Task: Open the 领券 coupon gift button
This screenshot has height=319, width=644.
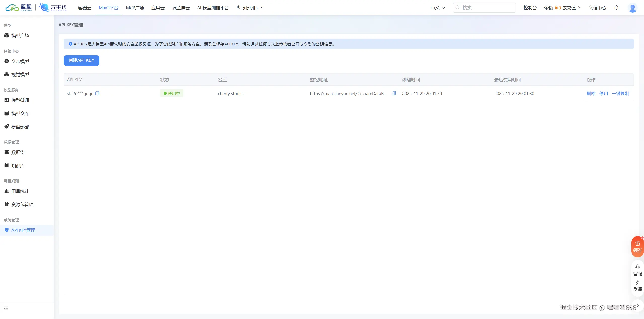Action: click(x=637, y=247)
